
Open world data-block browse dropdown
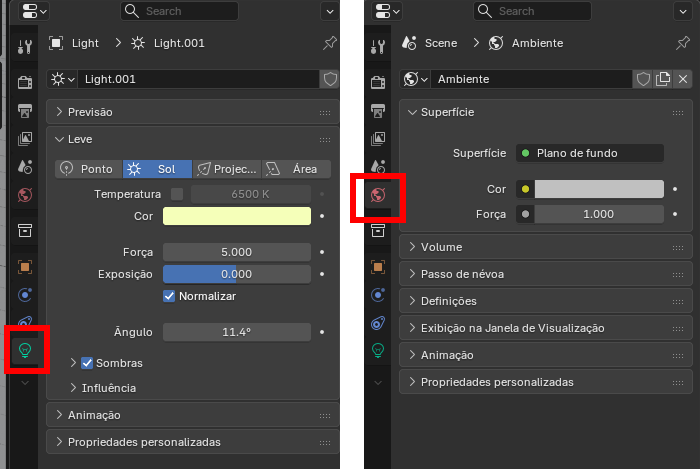pyautogui.click(x=415, y=79)
